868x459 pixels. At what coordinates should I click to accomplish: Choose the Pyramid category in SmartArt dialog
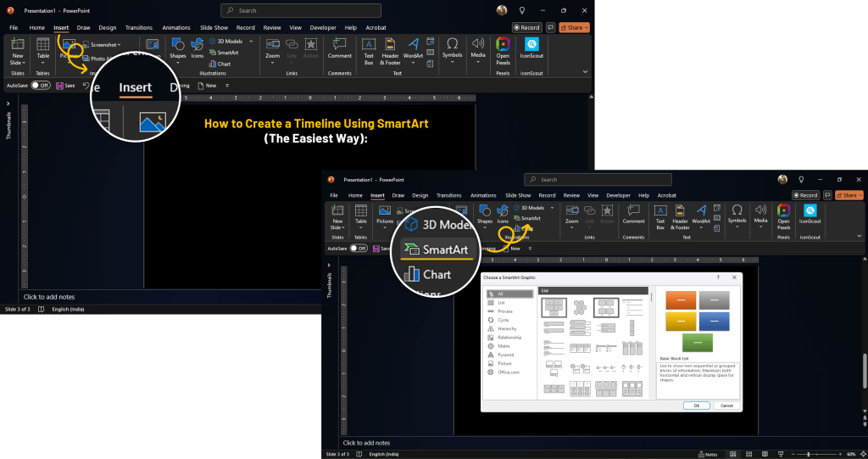505,355
